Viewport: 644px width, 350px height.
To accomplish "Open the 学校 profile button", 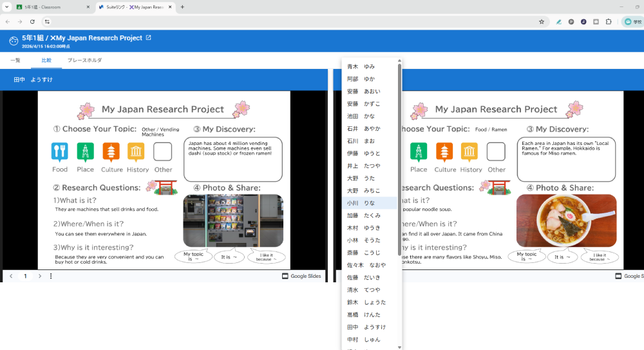I will [x=633, y=21].
